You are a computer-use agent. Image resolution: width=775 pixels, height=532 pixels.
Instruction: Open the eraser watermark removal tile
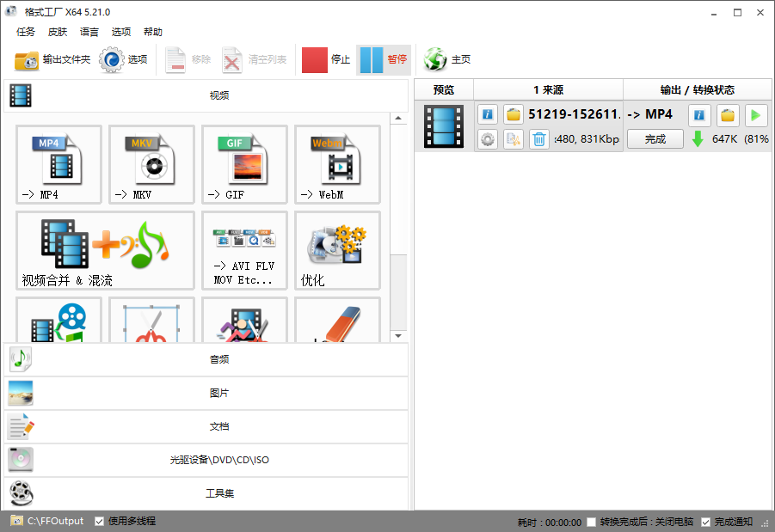click(337, 320)
